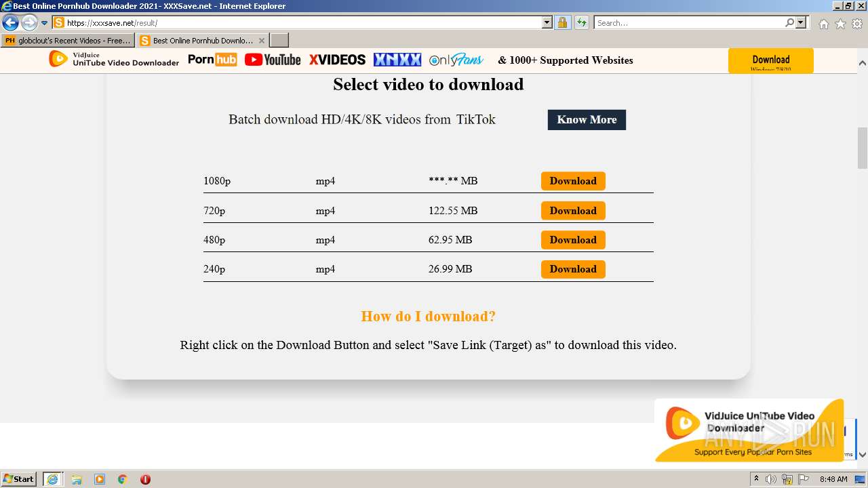Click the yellow Download Windows banner button
868x488 pixels.
click(x=771, y=60)
